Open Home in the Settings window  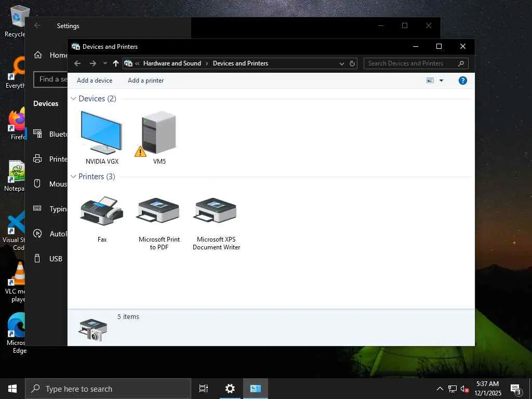click(50, 55)
